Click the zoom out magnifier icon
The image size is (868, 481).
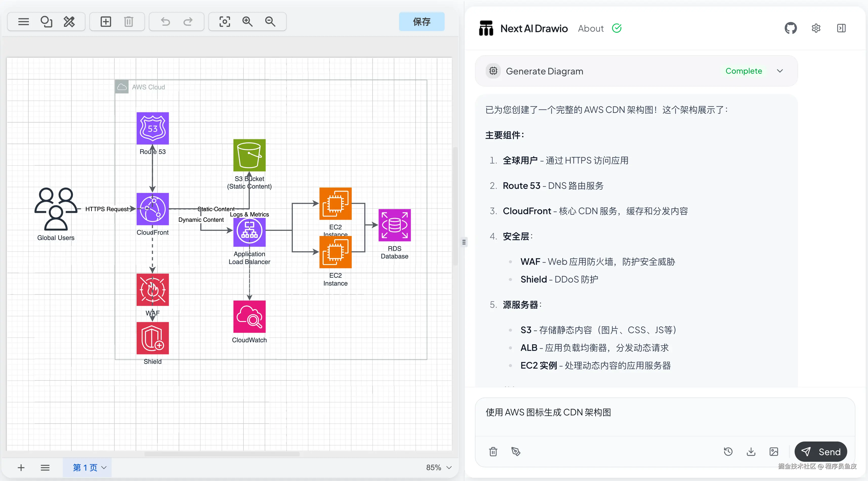coord(270,22)
